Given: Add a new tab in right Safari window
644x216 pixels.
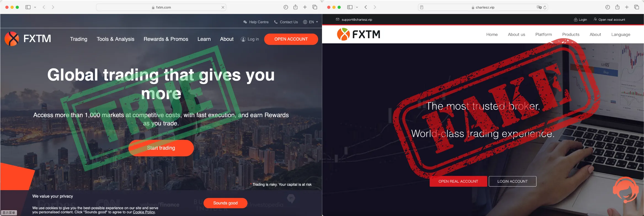Looking at the screenshot, I should pyautogui.click(x=627, y=7).
